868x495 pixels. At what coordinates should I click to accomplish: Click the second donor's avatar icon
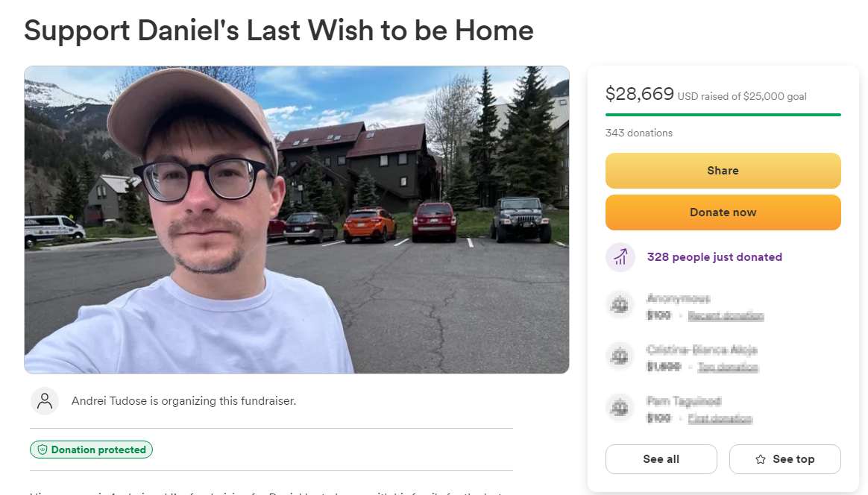[x=620, y=356]
